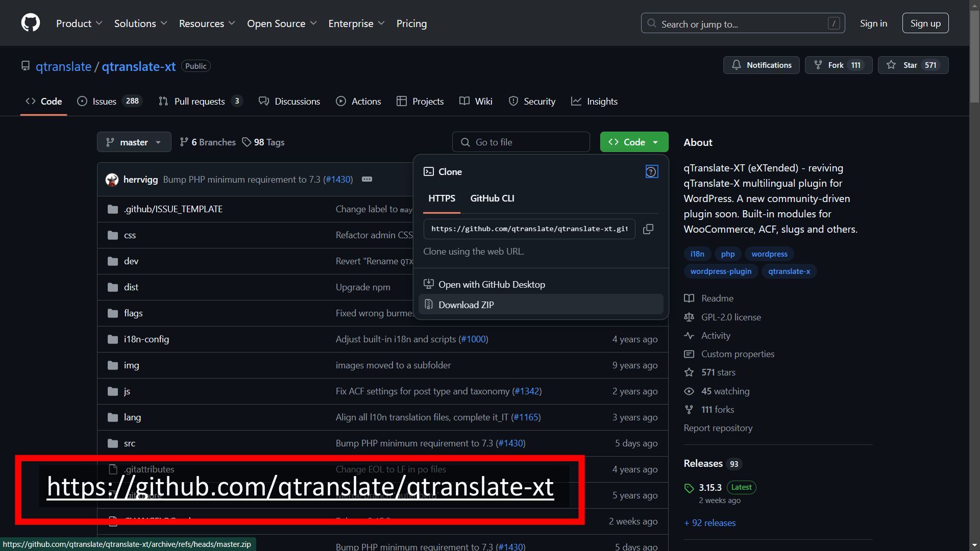
Task: Open commit link #1430 in latest commit
Action: 338,180
